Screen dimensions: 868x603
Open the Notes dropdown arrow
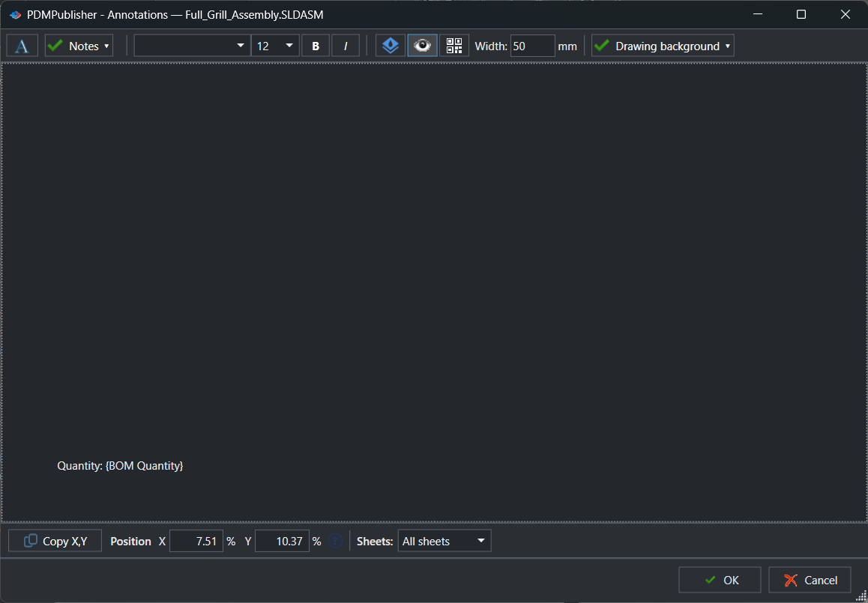pyautogui.click(x=107, y=46)
